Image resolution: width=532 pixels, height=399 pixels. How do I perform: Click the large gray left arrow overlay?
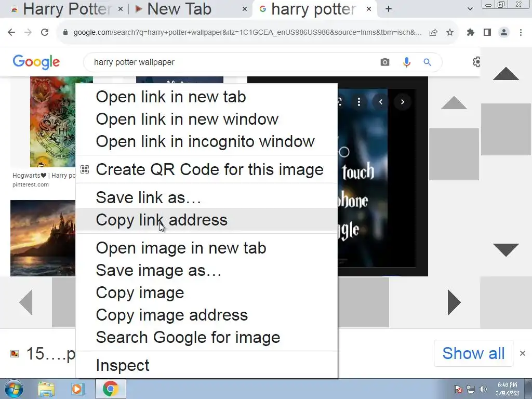tap(26, 302)
